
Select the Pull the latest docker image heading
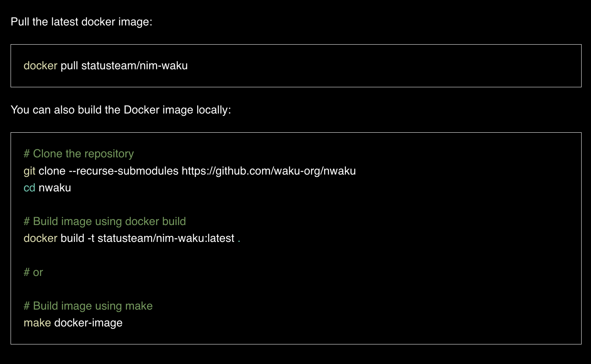[x=82, y=22]
